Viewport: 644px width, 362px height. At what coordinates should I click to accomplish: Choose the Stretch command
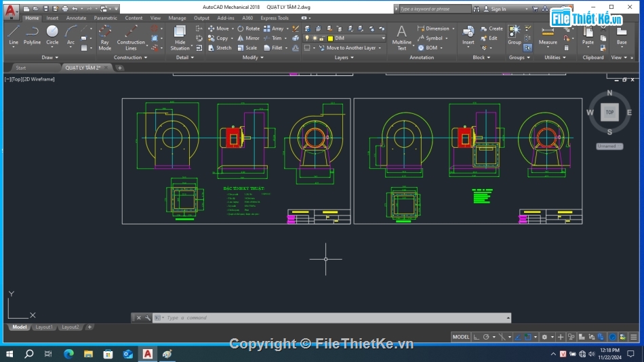pyautogui.click(x=220, y=47)
